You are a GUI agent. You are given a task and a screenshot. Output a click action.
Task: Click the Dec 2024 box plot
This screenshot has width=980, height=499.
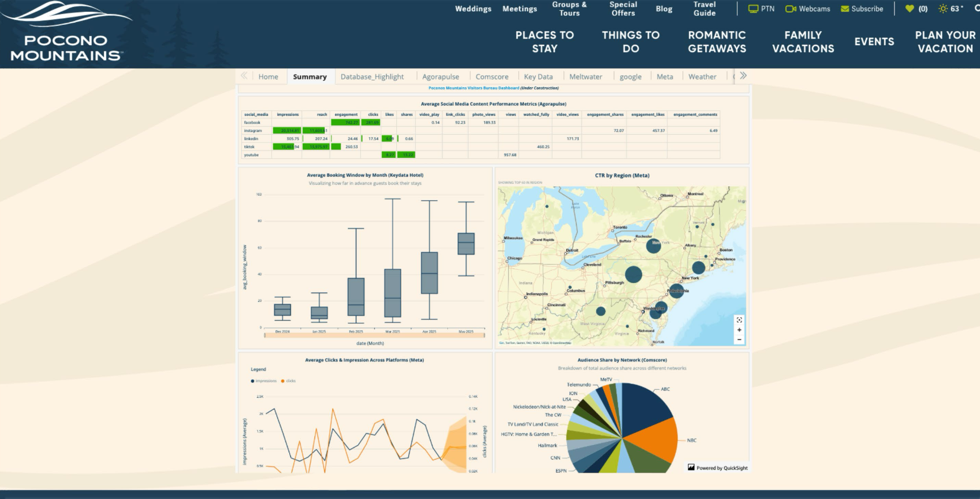282,309
